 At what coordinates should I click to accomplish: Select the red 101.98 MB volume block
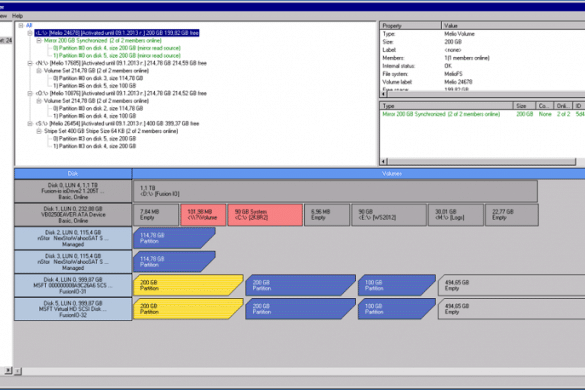point(203,215)
